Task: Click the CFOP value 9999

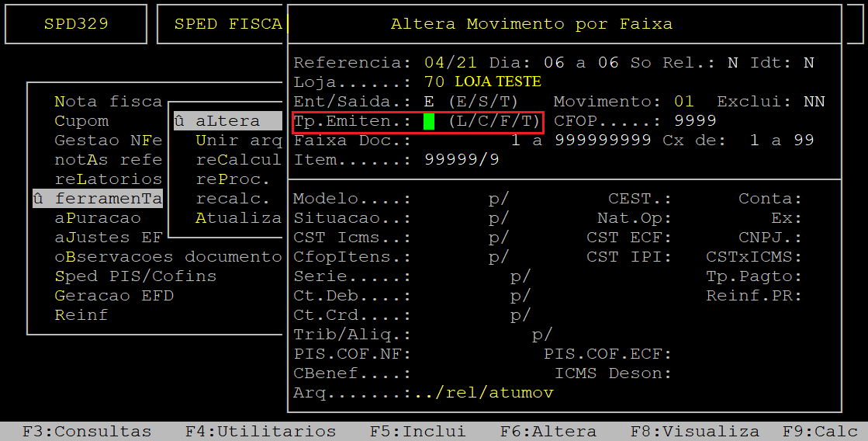Action: [x=695, y=121]
